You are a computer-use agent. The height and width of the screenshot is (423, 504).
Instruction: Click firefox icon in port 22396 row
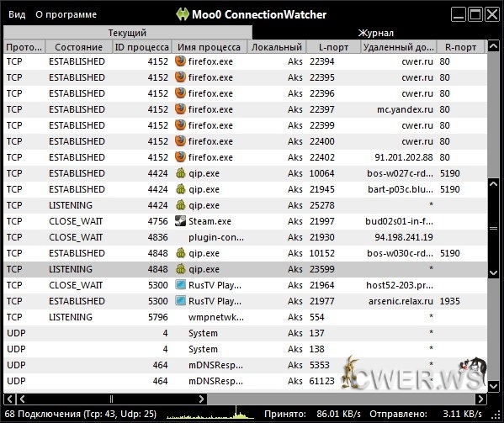(180, 93)
